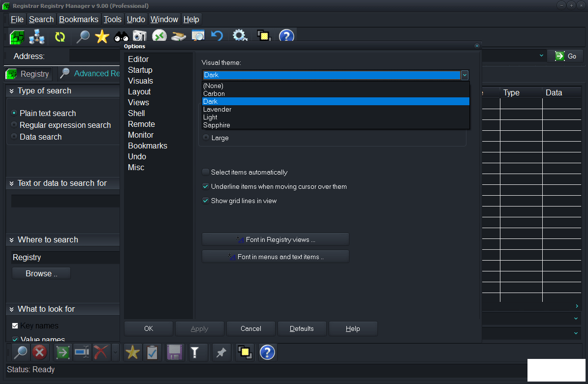
Task: Enable Select items automatically checkbox
Action: (x=206, y=172)
